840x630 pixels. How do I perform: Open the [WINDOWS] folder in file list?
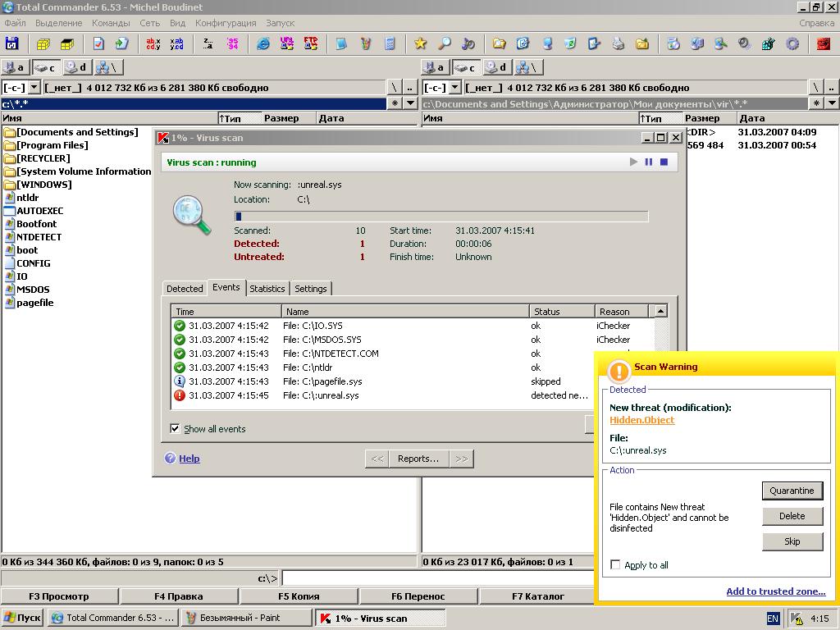[43, 185]
